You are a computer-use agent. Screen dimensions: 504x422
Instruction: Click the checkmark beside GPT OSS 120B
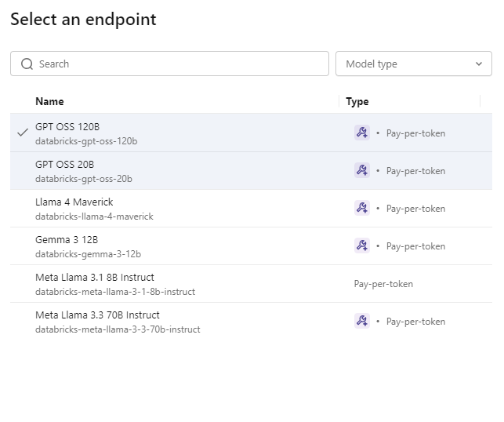tap(23, 133)
